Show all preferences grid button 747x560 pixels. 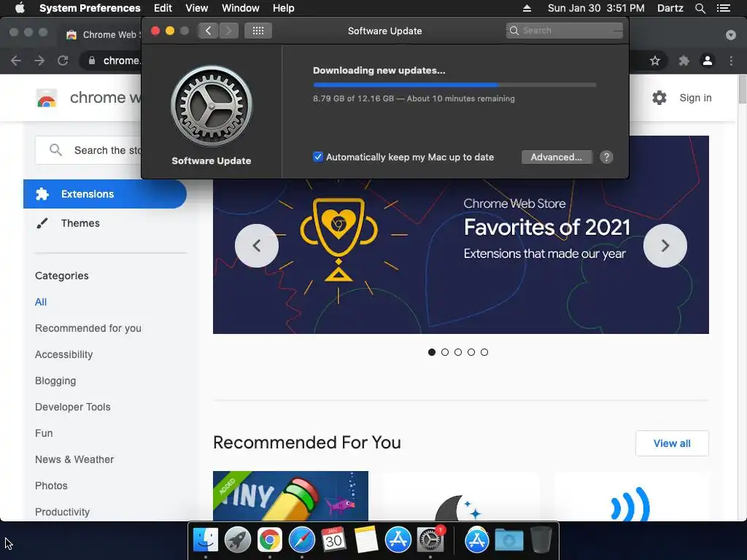[258, 31]
